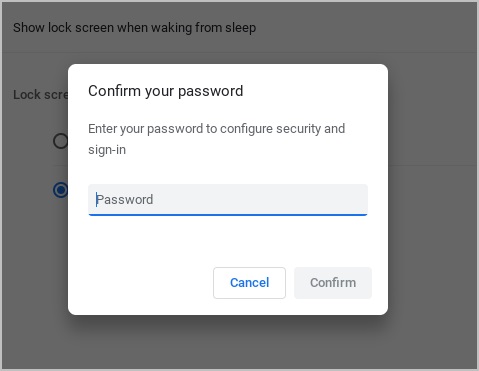479x371 pixels.
Task: Click the Password placeholder text
Action: [x=125, y=200]
